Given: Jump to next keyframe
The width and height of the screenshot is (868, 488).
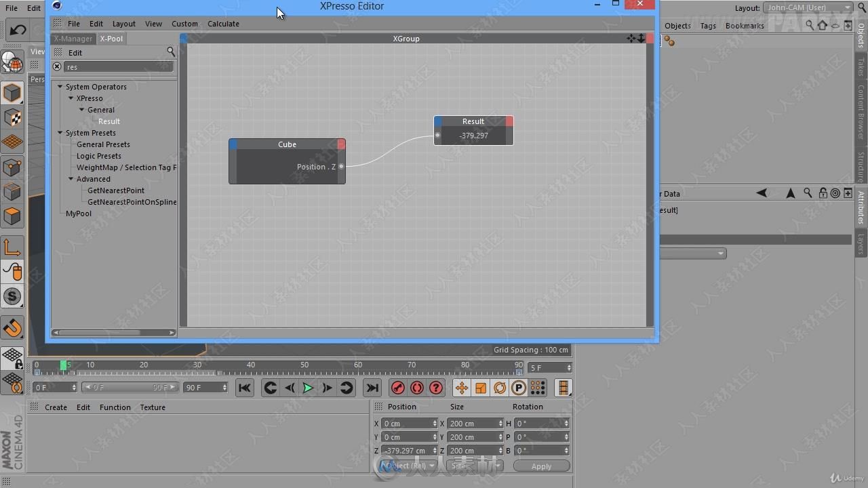Looking at the screenshot, I should [x=347, y=388].
